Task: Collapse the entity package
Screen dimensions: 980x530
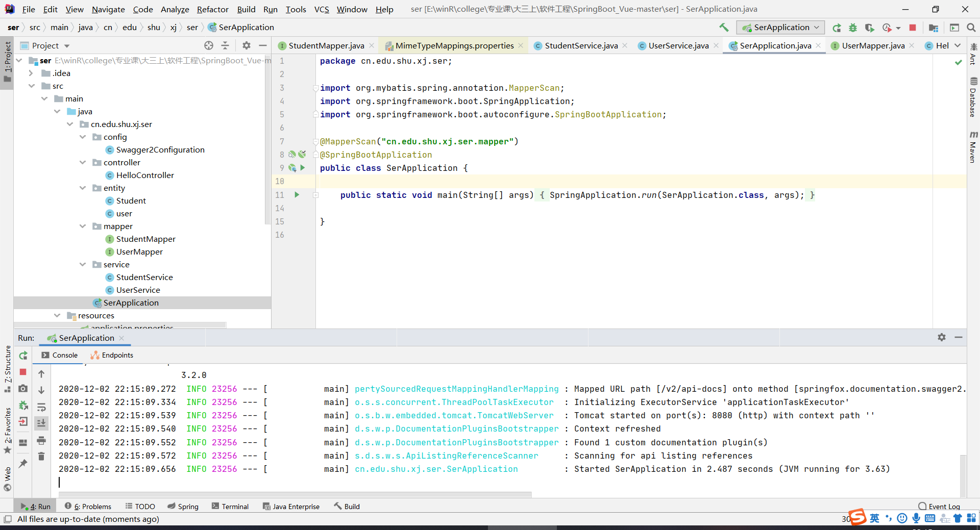Action: pyautogui.click(x=83, y=188)
